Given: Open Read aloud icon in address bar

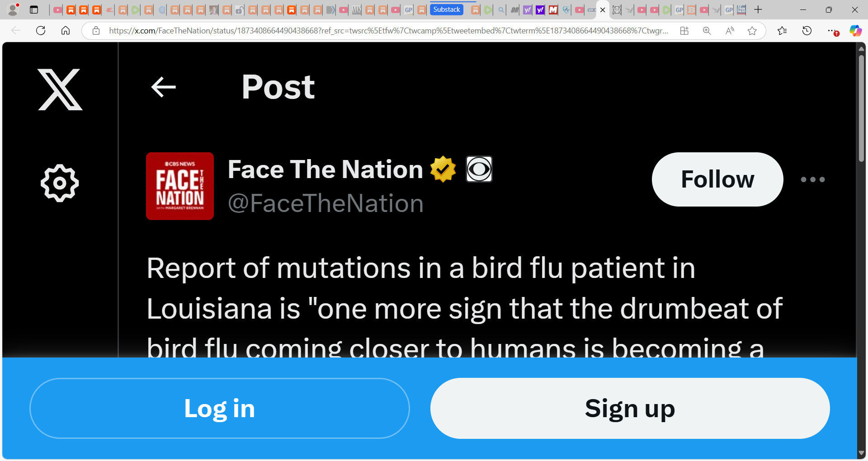Looking at the screenshot, I should coord(730,31).
